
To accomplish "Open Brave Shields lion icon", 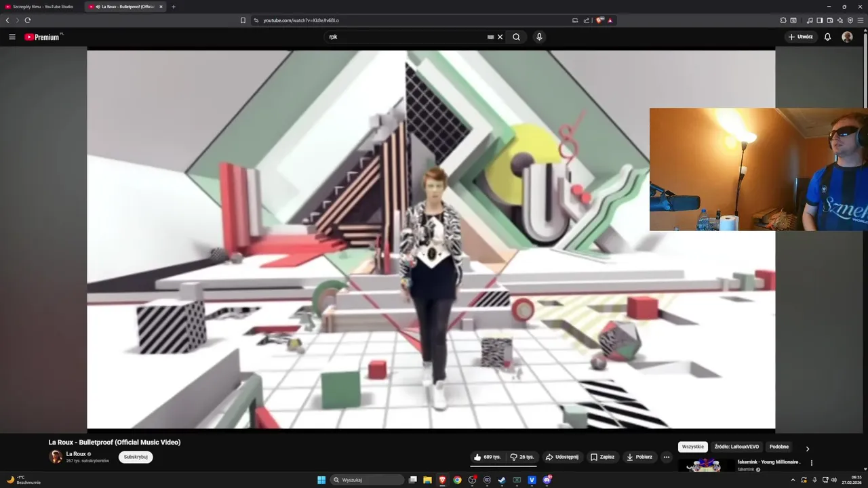I will [599, 20].
